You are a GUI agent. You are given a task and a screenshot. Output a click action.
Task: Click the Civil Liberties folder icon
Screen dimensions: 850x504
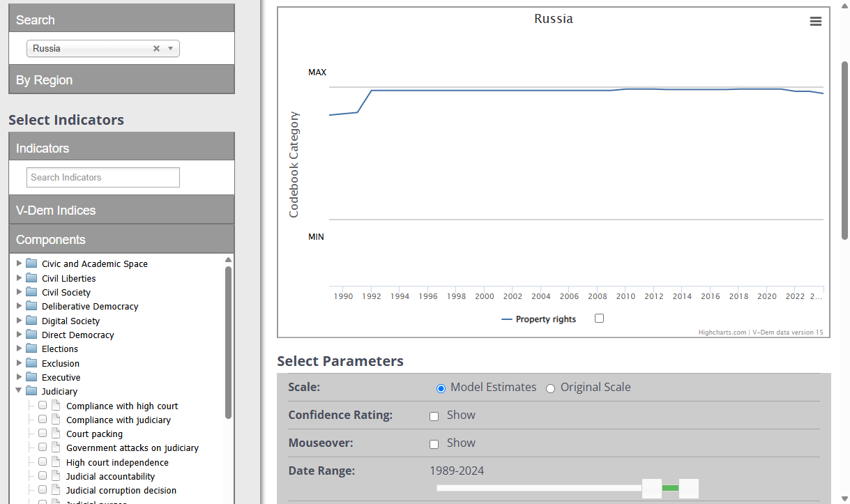31,277
